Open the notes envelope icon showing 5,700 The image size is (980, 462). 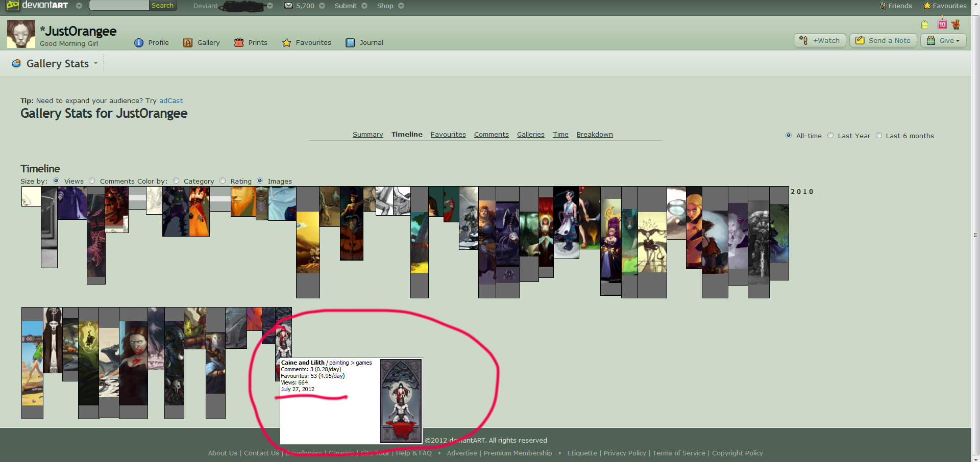(x=289, y=6)
